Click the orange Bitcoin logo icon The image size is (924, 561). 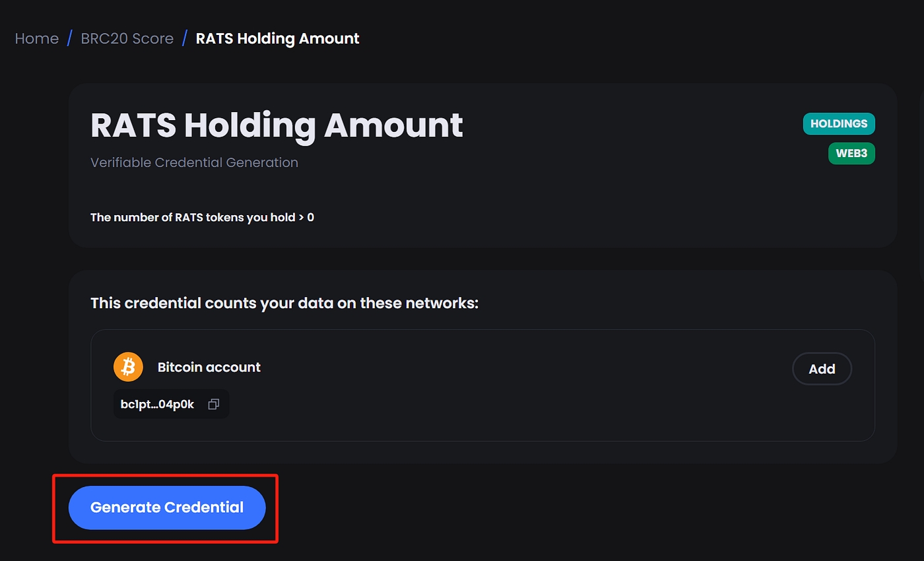pyautogui.click(x=128, y=367)
